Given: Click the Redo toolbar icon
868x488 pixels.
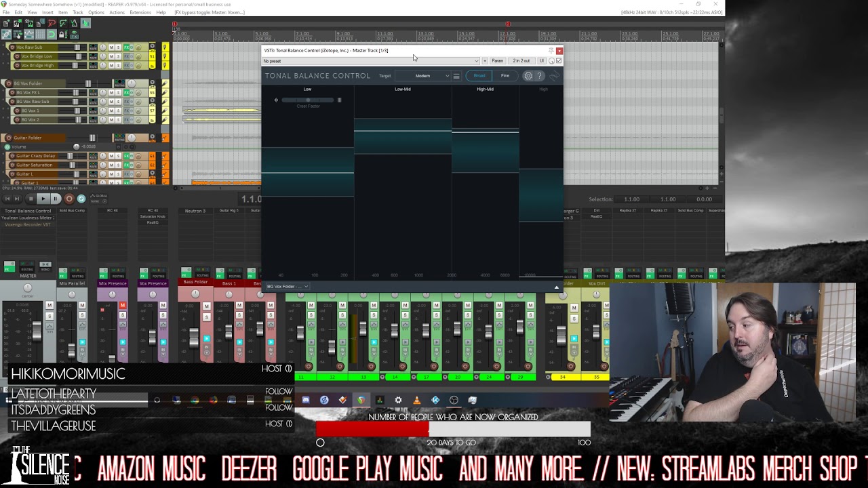Looking at the screenshot, I should point(63,24).
